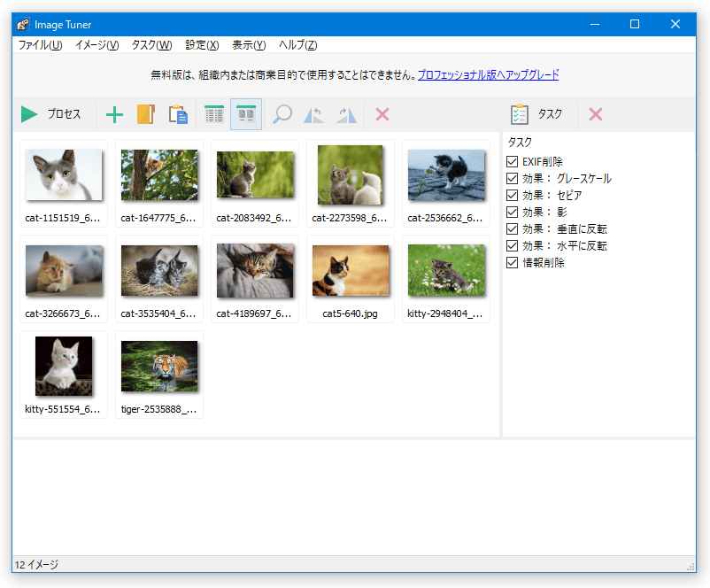Click the Image Tuner app icon in the title bar
The width and height of the screenshot is (710, 588).
pyautogui.click(x=23, y=25)
